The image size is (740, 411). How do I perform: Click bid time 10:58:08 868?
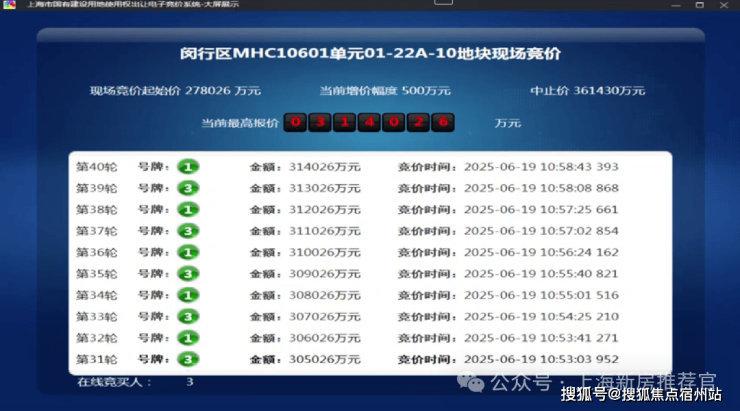coord(580,188)
